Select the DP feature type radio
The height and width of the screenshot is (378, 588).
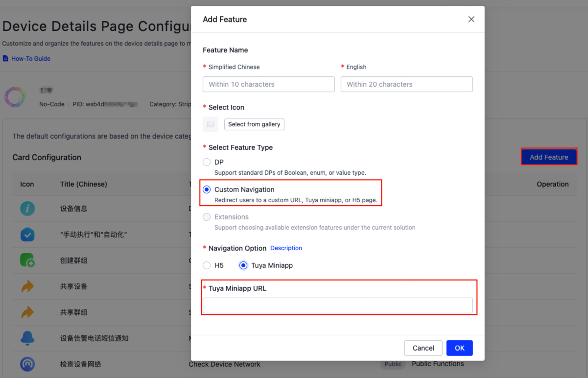(x=207, y=162)
